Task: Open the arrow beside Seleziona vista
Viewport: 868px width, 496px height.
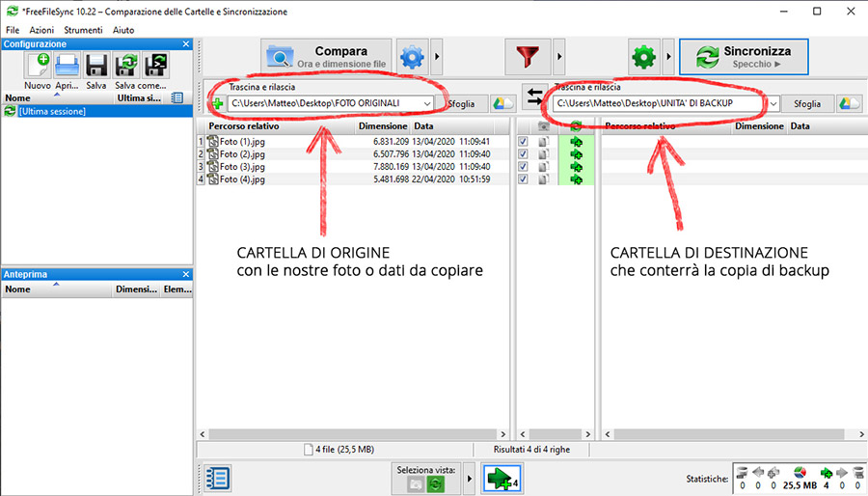Action: click(x=469, y=479)
